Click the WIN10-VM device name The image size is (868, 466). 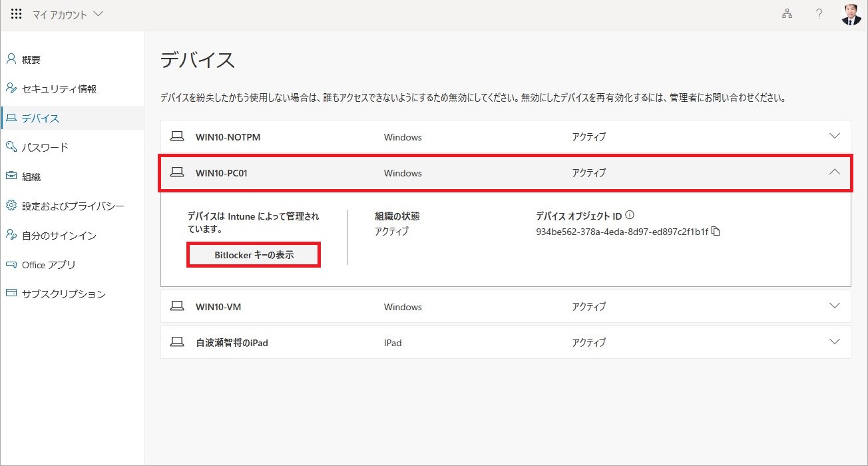pyautogui.click(x=218, y=307)
